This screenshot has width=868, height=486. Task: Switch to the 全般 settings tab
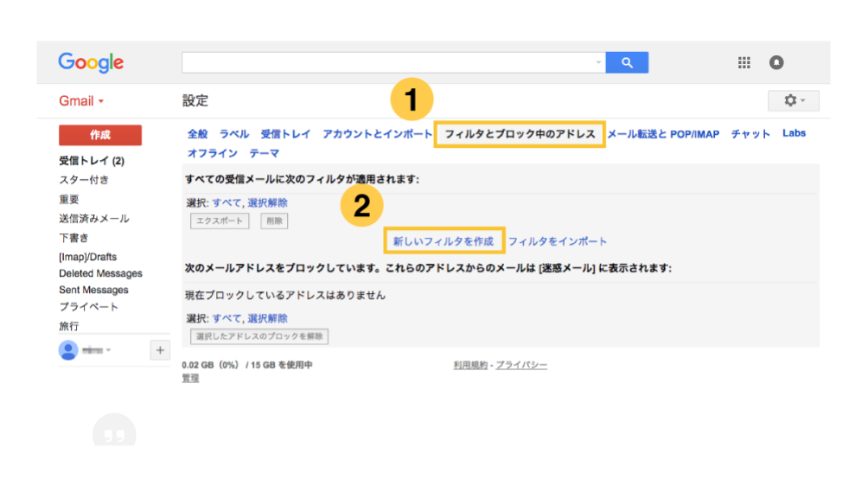pos(198,134)
